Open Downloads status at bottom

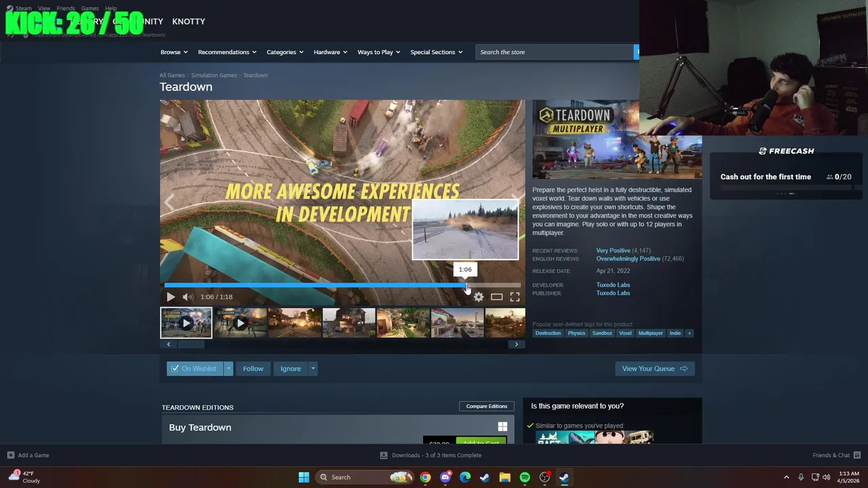(x=431, y=455)
